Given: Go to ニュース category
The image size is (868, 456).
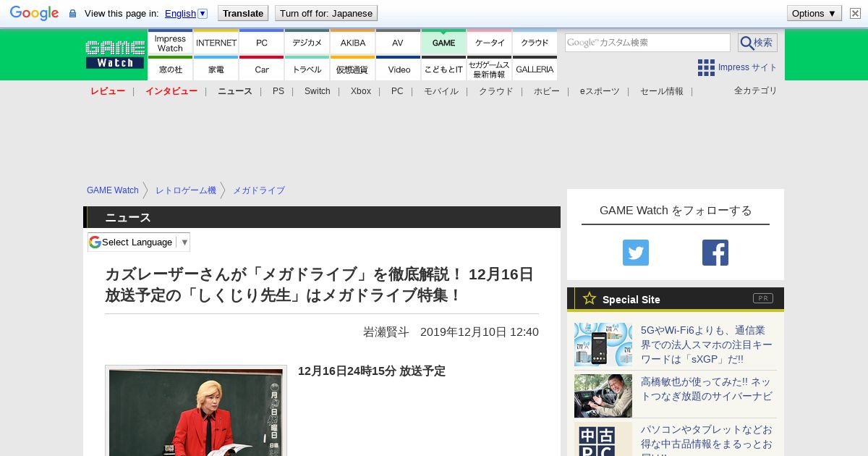Looking at the screenshot, I should pos(235,91).
